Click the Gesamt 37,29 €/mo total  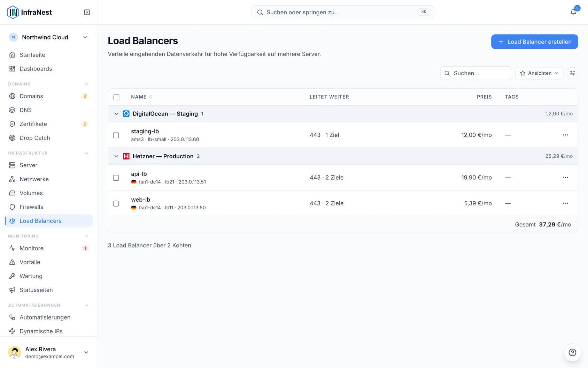click(543, 225)
